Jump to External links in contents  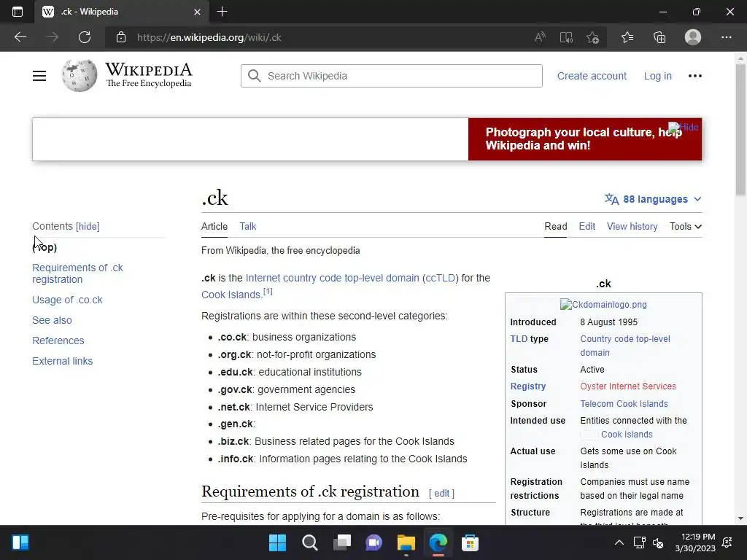(x=63, y=361)
